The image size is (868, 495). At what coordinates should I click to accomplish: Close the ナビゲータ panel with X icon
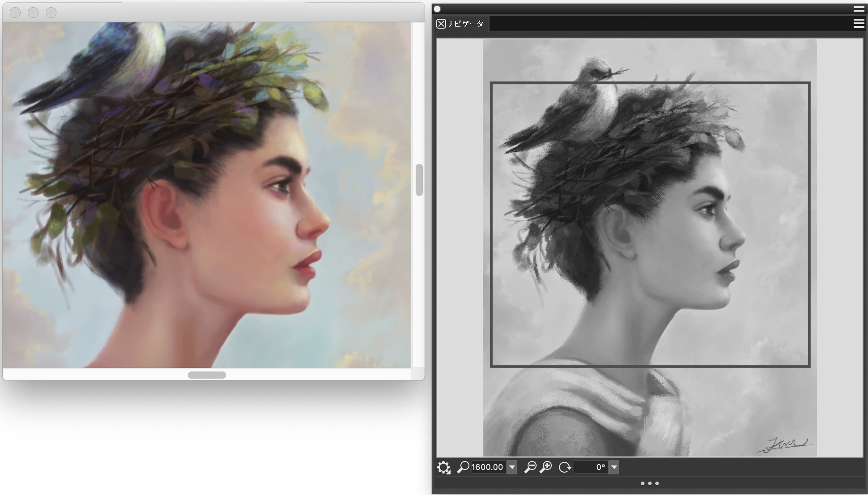coord(441,24)
